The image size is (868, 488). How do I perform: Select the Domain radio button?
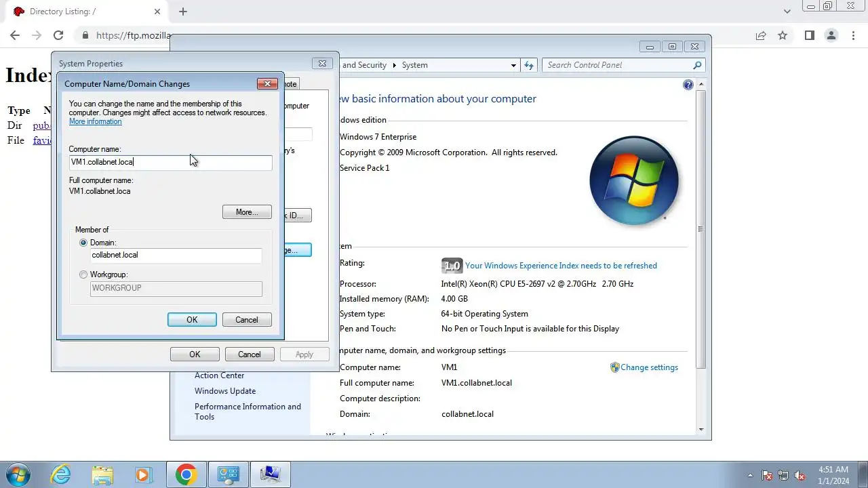pos(83,243)
